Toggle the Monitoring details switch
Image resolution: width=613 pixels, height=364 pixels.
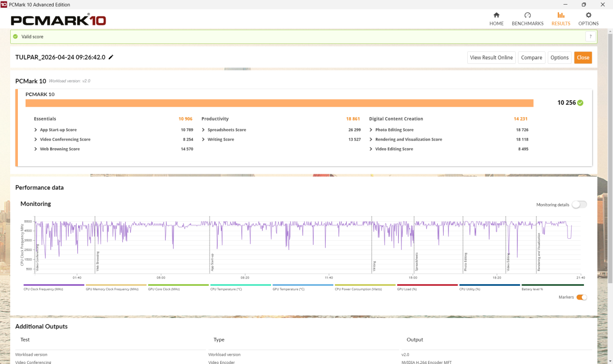pos(579,204)
